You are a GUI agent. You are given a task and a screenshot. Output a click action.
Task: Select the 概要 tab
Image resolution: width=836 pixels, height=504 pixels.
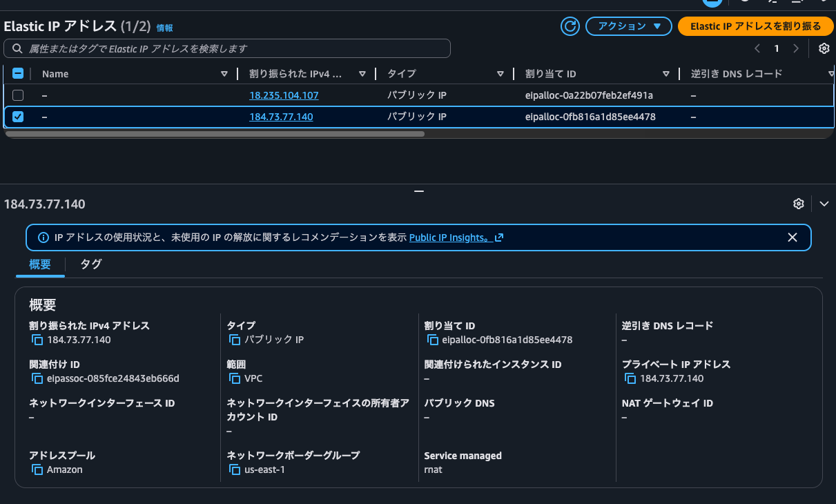pos(39,264)
